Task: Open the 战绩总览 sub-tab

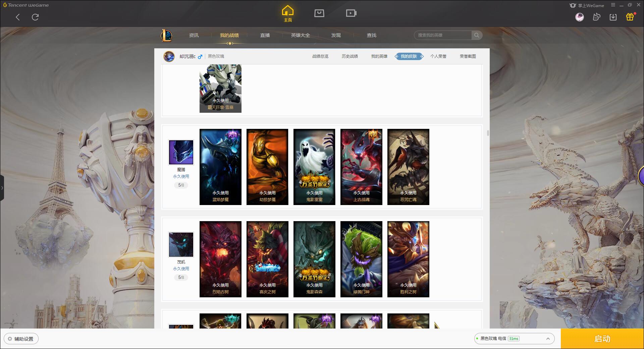Action: [x=320, y=56]
